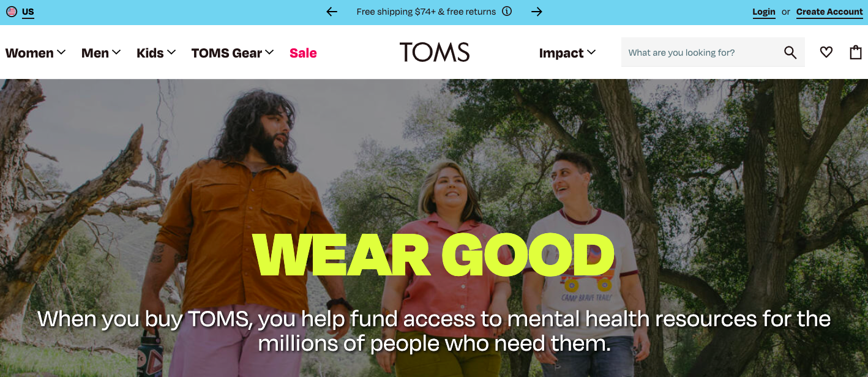Click the previous announcement left arrow
The image size is (868, 377).
pos(332,12)
